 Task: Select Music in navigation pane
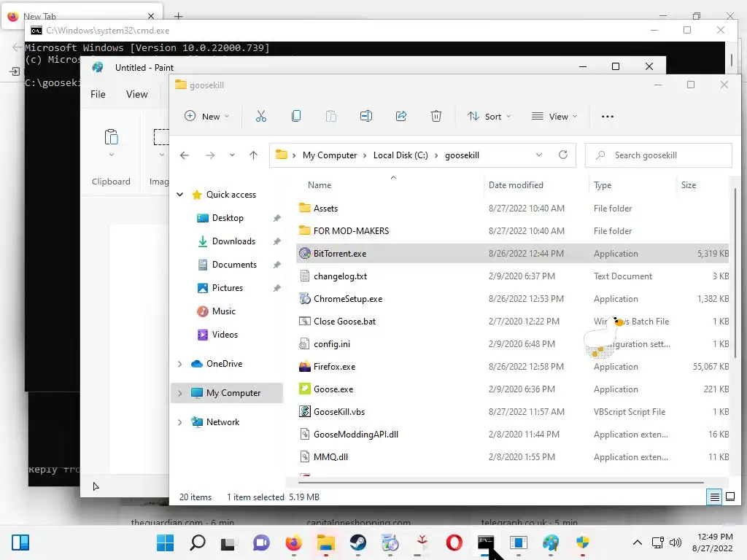click(223, 311)
